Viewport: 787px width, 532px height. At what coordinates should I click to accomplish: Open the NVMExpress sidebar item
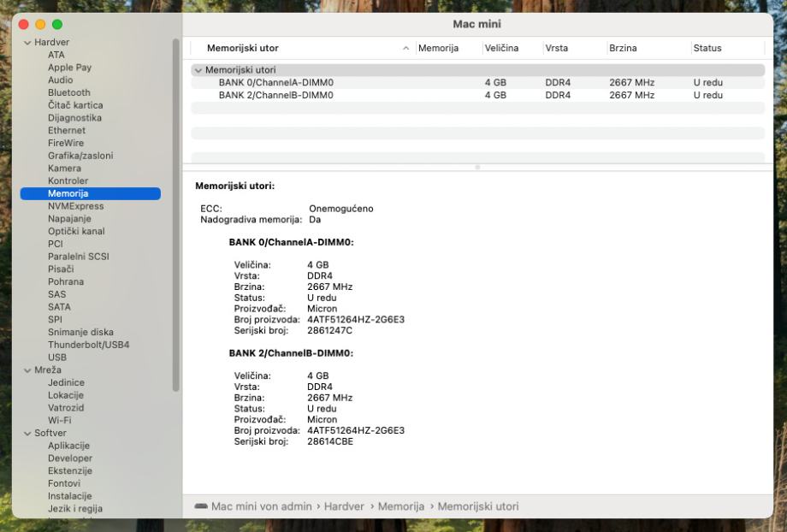click(75, 206)
